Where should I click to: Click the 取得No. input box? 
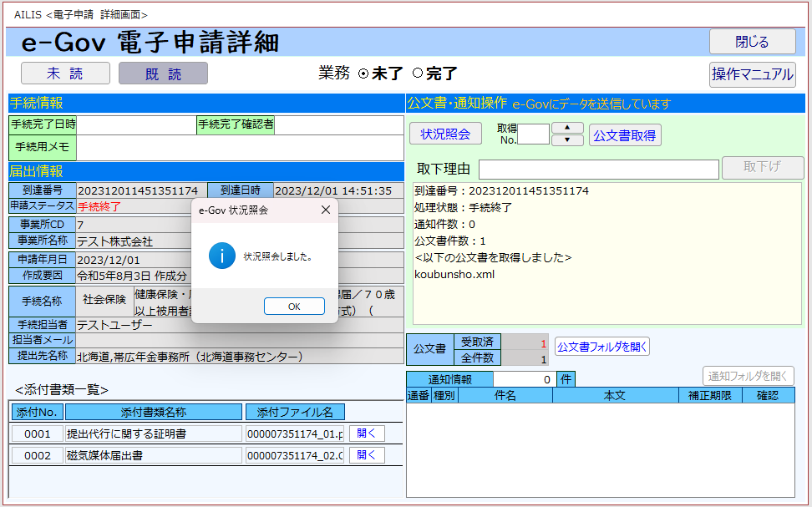534,134
